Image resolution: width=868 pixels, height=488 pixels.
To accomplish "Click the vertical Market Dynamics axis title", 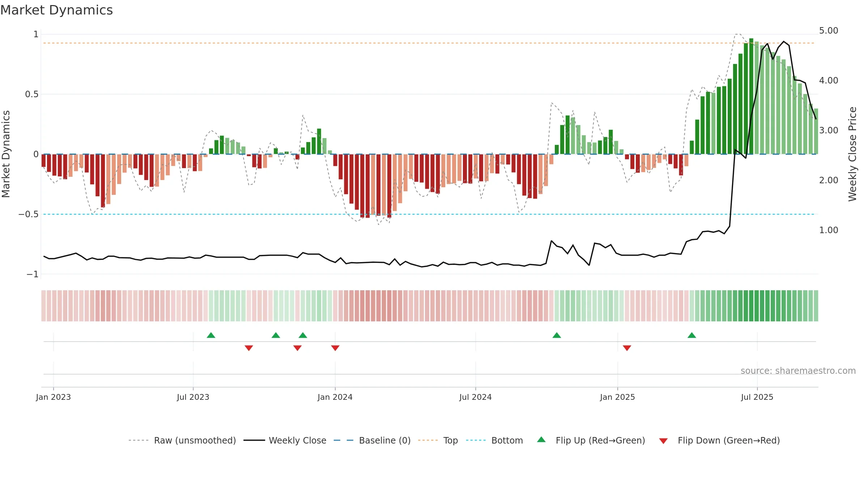I will 6,154.
